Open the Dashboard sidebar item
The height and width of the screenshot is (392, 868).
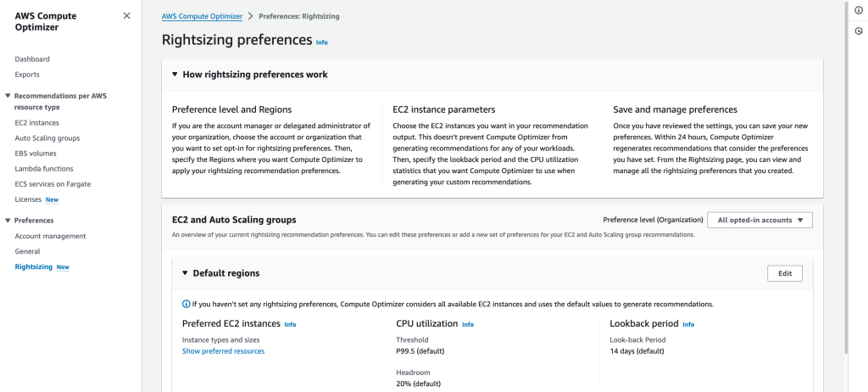click(32, 59)
